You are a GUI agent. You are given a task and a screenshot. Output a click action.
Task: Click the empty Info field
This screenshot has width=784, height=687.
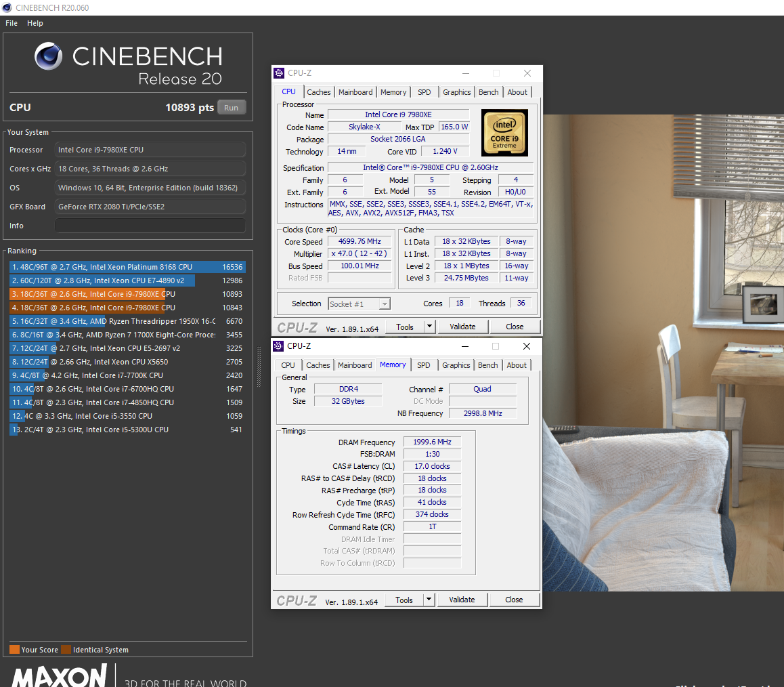point(150,226)
